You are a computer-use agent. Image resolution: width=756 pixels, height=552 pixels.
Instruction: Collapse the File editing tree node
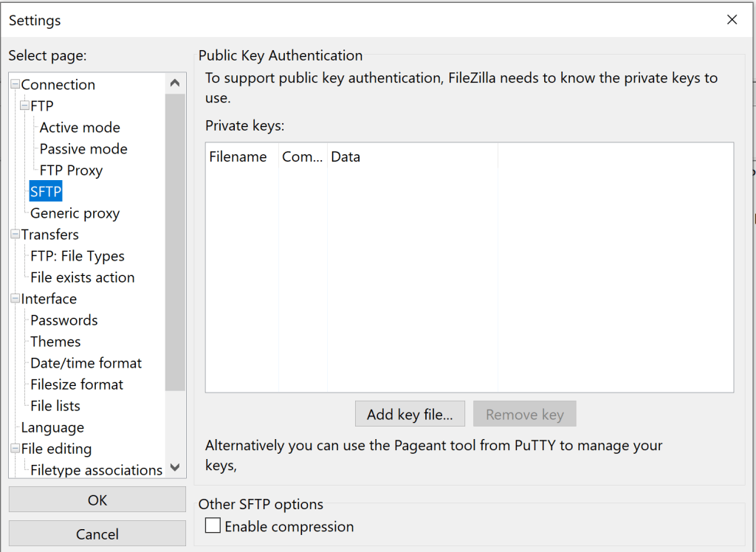tap(15, 449)
